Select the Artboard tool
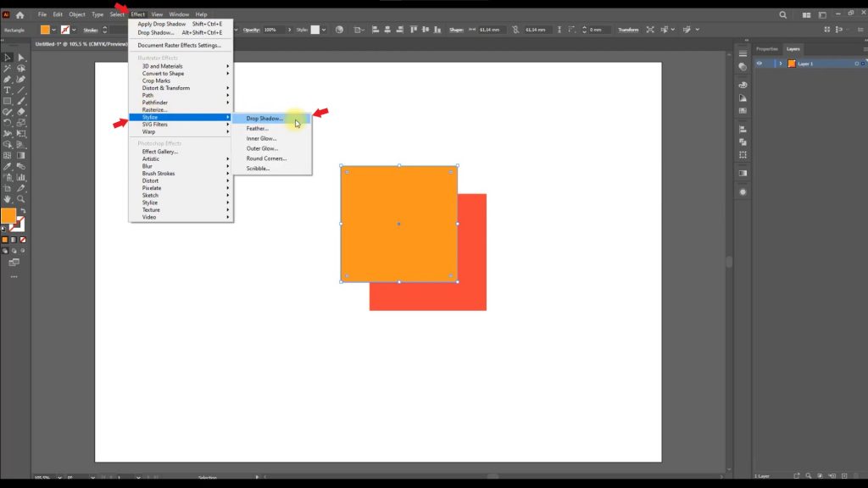Viewport: 868px width, 488px height. [7, 188]
